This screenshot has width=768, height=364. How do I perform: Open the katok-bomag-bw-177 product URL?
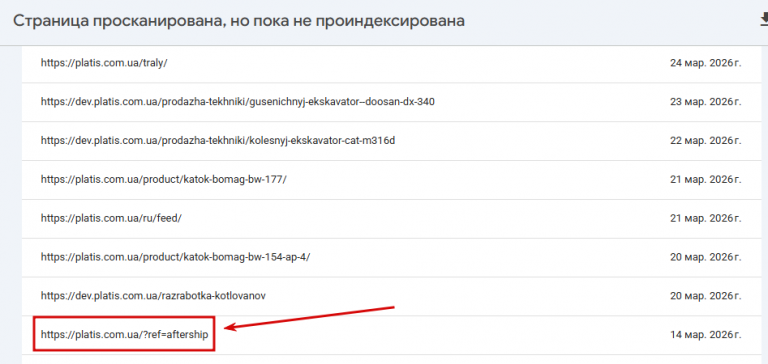point(164,179)
